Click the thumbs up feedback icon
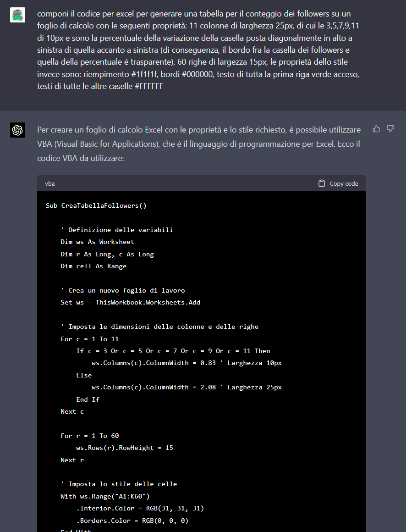This screenshot has width=406, height=532. click(376, 128)
